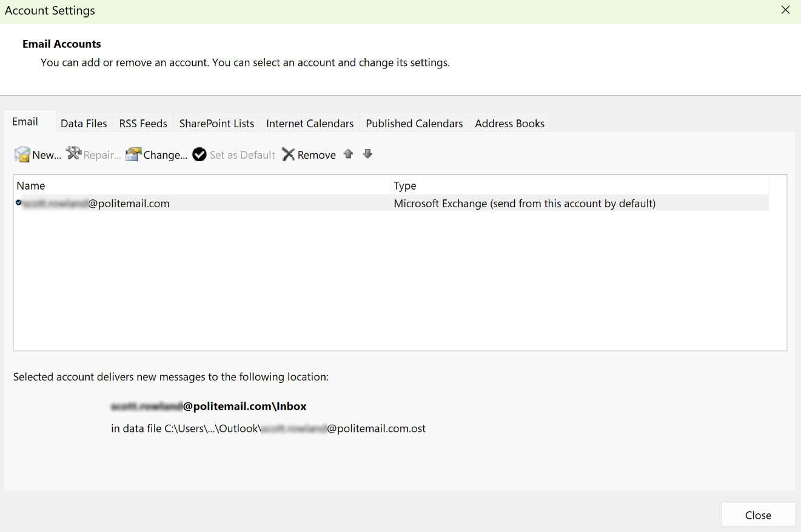
Task: Click the New account envelope icon
Action: [x=22, y=155]
